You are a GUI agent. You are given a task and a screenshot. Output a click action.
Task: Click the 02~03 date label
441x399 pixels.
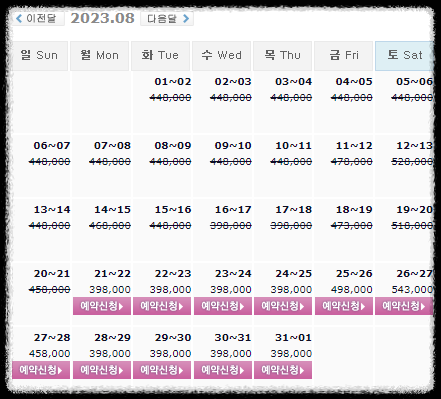233,82
